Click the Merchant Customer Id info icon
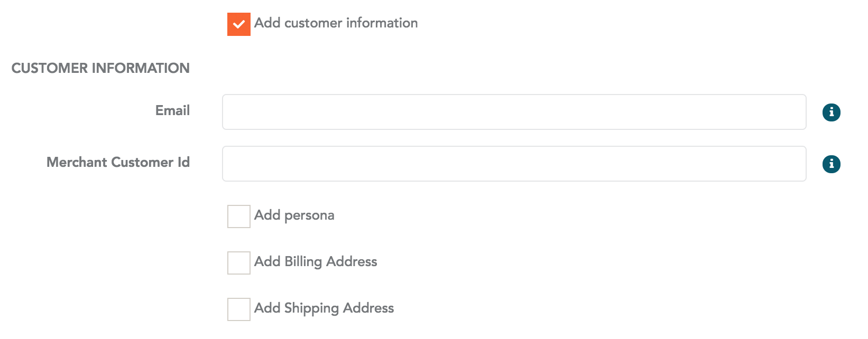868x339 pixels. pyautogui.click(x=831, y=164)
